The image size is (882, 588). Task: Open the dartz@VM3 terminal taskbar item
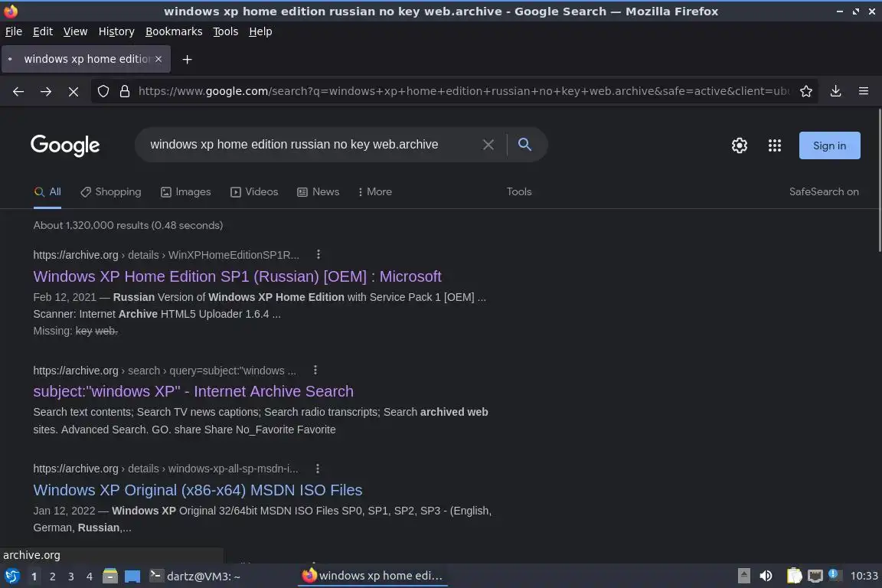pos(195,577)
